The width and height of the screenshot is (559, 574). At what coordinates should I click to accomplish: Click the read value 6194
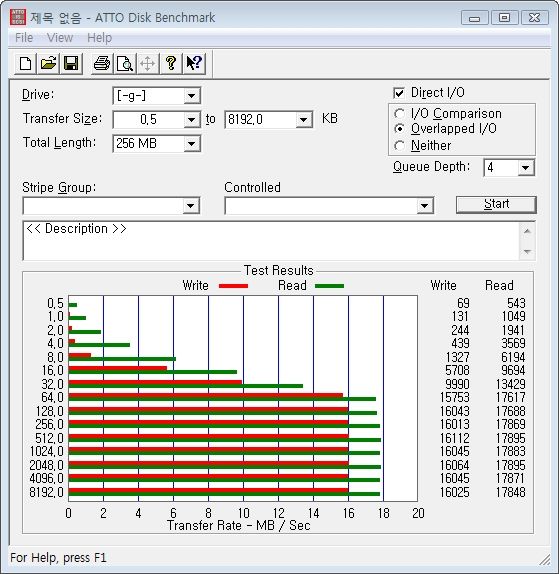tap(513, 357)
